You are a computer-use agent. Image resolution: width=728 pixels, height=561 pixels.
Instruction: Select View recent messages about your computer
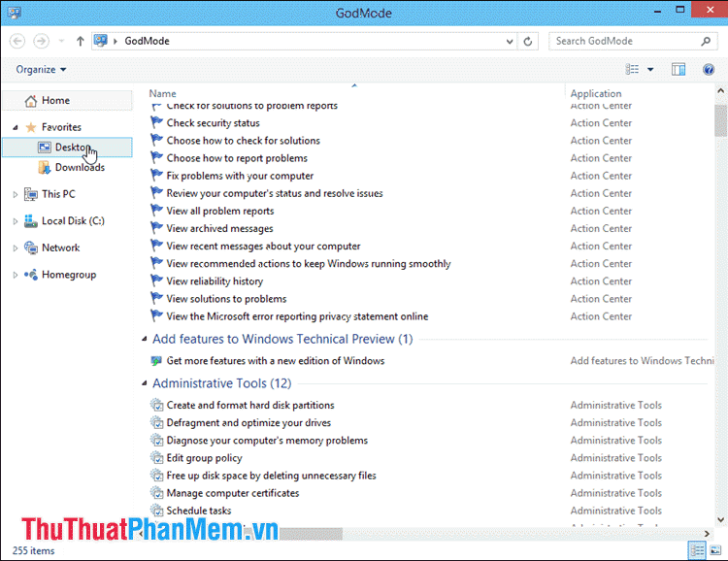click(x=264, y=247)
